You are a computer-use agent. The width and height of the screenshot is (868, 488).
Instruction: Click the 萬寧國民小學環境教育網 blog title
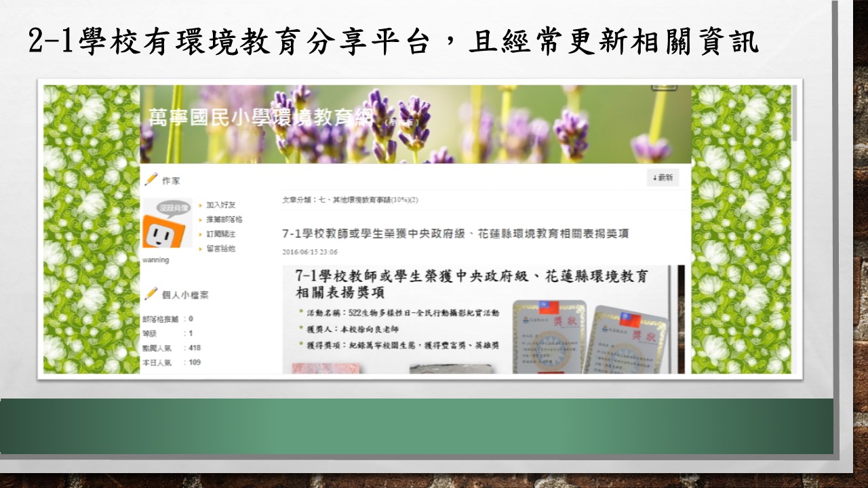(260, 117)
